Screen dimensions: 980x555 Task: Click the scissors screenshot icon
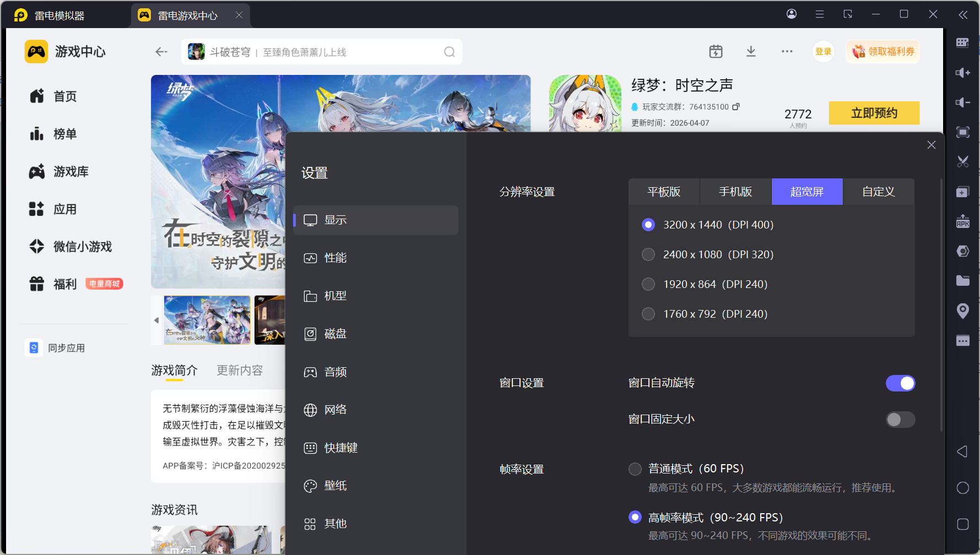point(962,162)
